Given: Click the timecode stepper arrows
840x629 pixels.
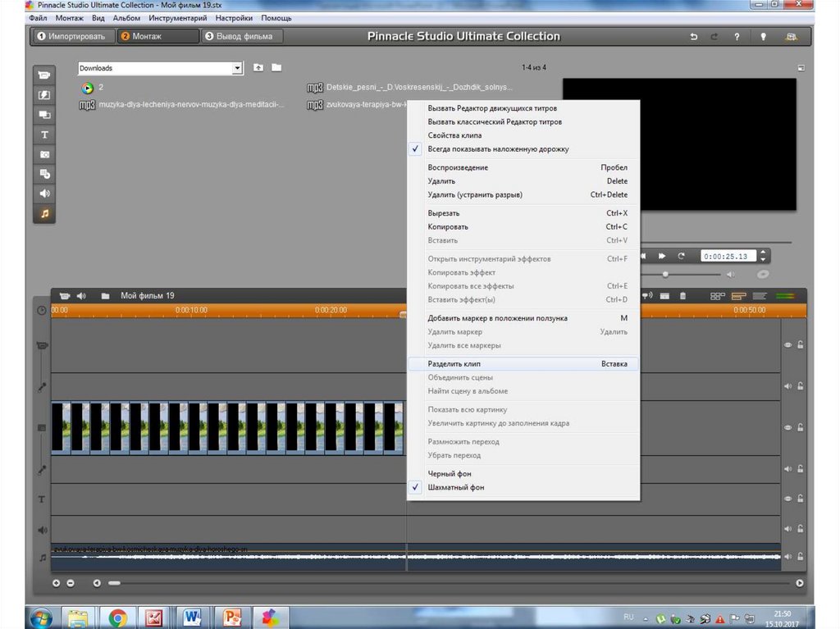Looking at the screenshot, I should click(764, 256).
